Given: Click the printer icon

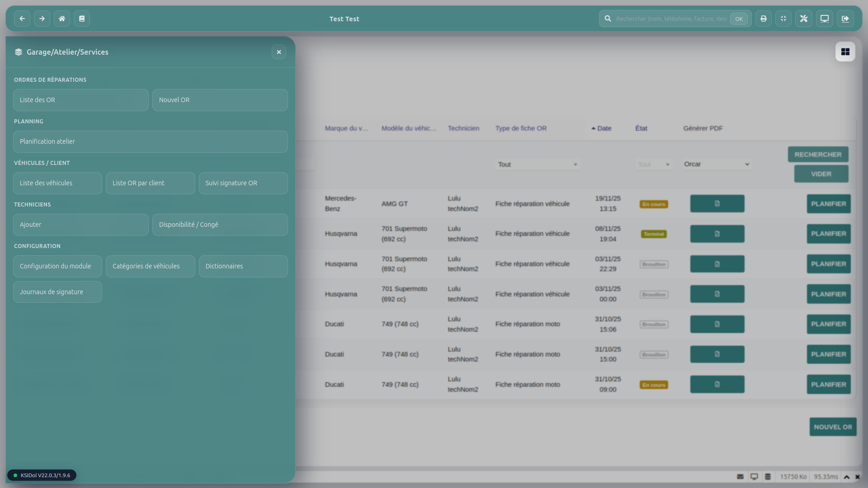Looking at the screenshot, I should coord(764,19).
